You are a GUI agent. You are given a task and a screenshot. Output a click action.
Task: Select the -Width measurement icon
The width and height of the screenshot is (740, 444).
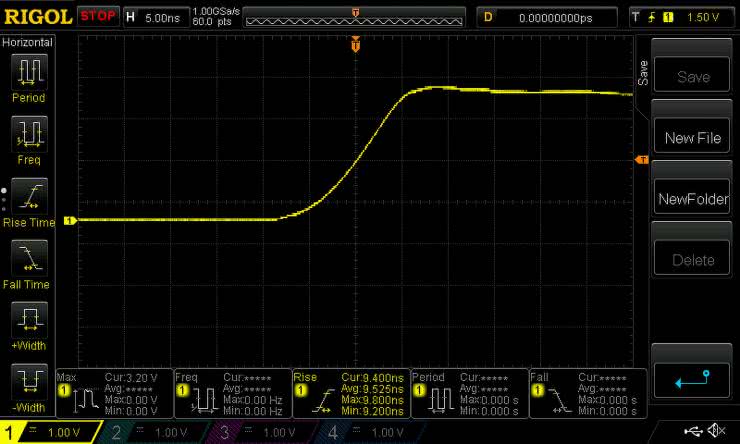click(28, 380)
